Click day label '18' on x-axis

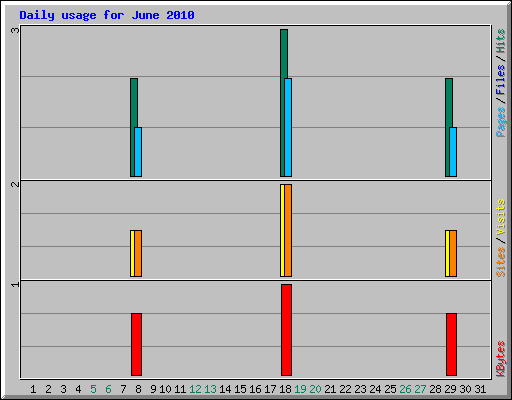pyautogui.click(x=285, y=389)
